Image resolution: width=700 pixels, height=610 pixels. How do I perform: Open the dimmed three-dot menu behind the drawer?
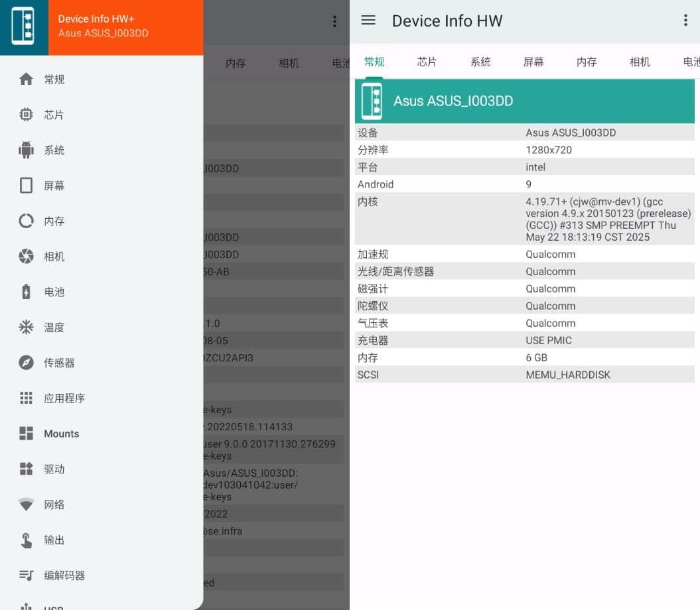coord(334,22)
